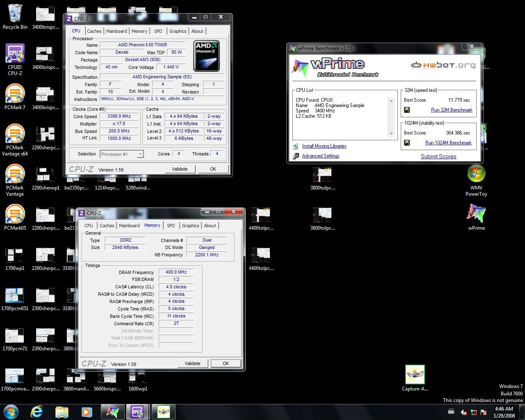The width and height of the screenshot is (525, 420).
Task: Open the Advanced Settings link
Action: point(321,156)
